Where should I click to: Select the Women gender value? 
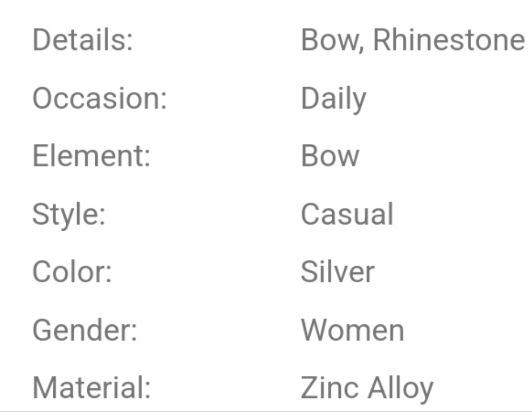pyautogui.click(x=352, y=330)
